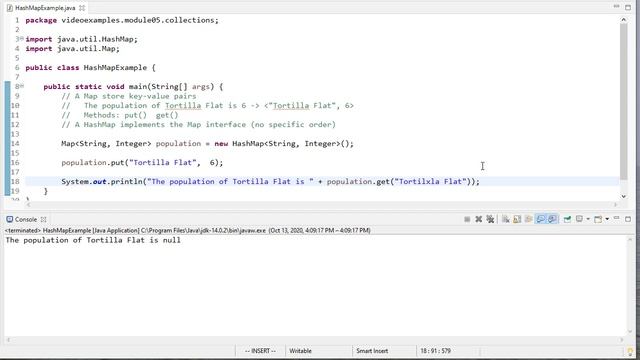The width and height of the screenshot is (640, 360).
Task: Click the editor scroll down arrow
Action: tap(623, 196)
